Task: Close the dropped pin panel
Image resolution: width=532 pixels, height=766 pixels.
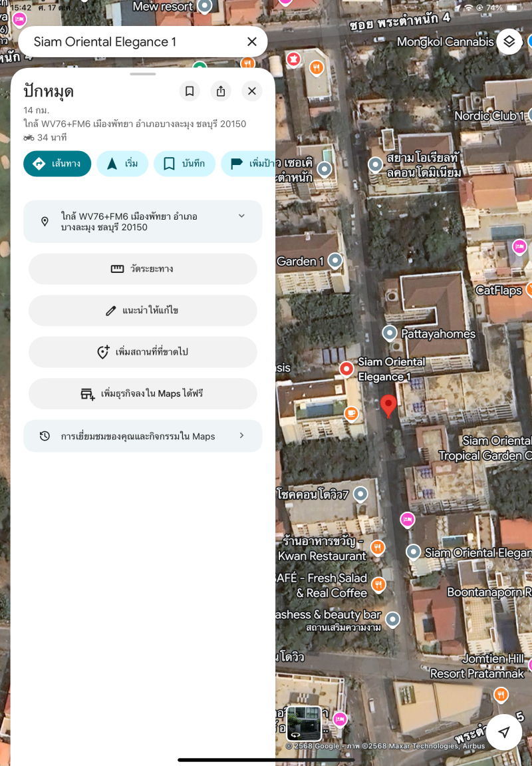Action: (252, 91)
